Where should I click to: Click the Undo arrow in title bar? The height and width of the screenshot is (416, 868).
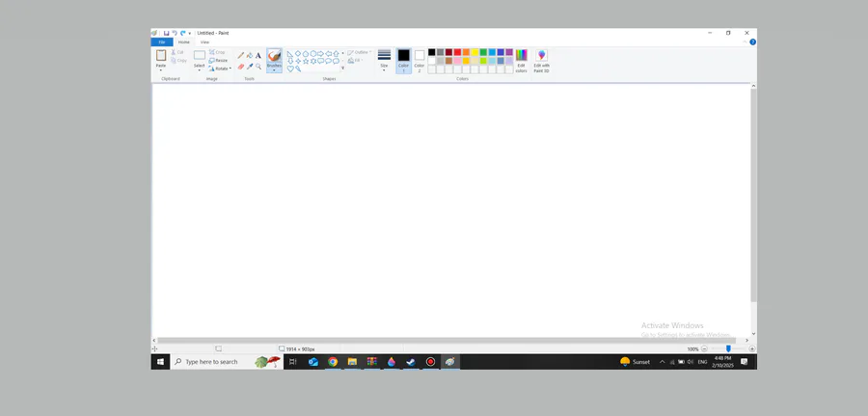point(175,33)
